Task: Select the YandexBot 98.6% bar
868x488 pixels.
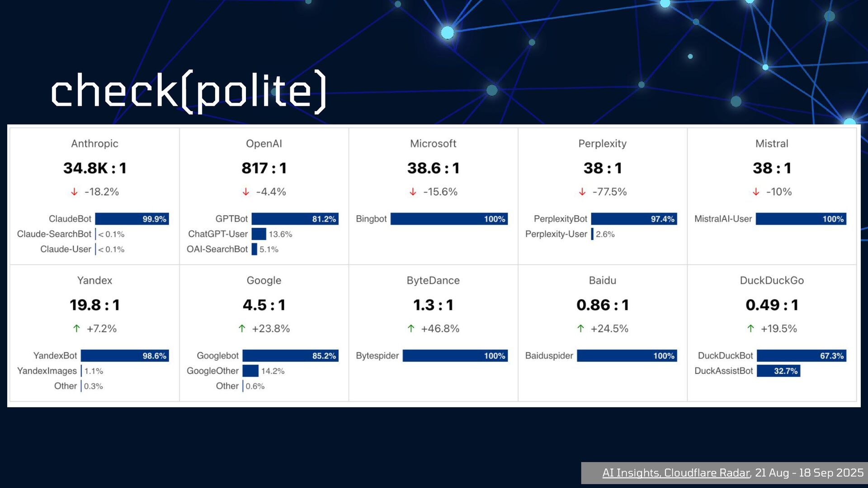Action: pos(125,356)
